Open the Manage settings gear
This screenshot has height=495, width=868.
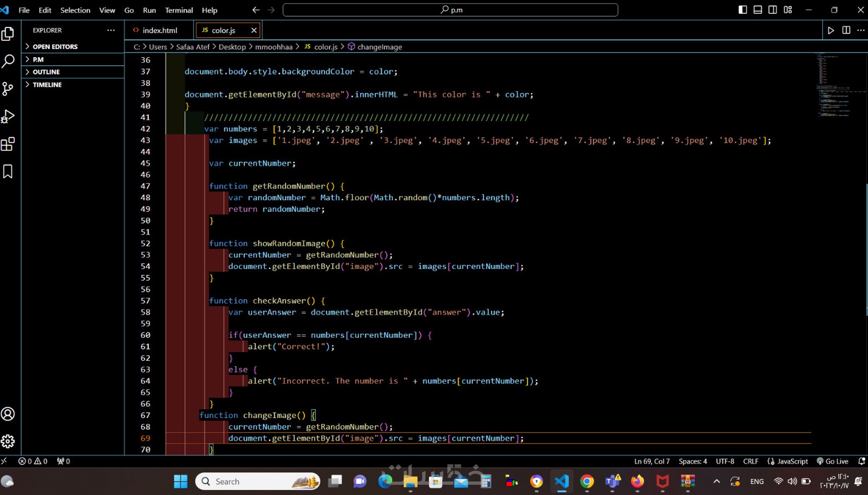[8, 441]
